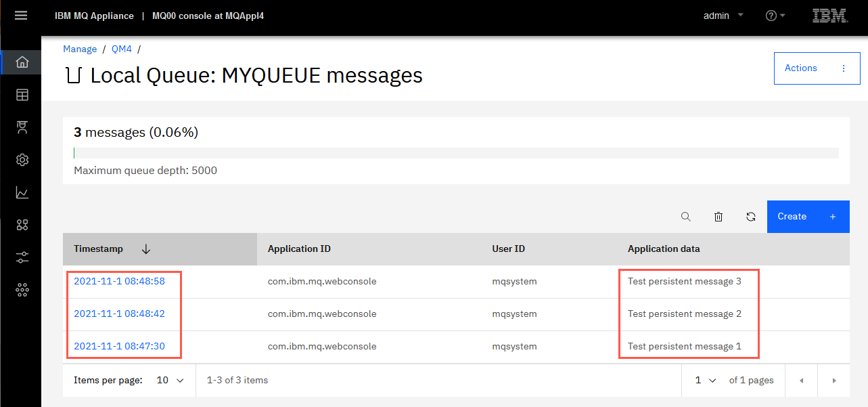The height and width of the screenshot is (407, 868).
Task: Click 'MQ00 console at MQAppl4' header text
Action: click(208, 16)
